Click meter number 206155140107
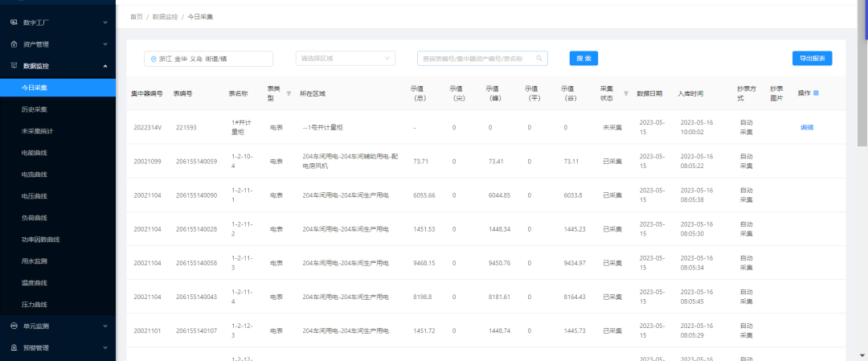The image size is (868, 361). pos(197,331)
